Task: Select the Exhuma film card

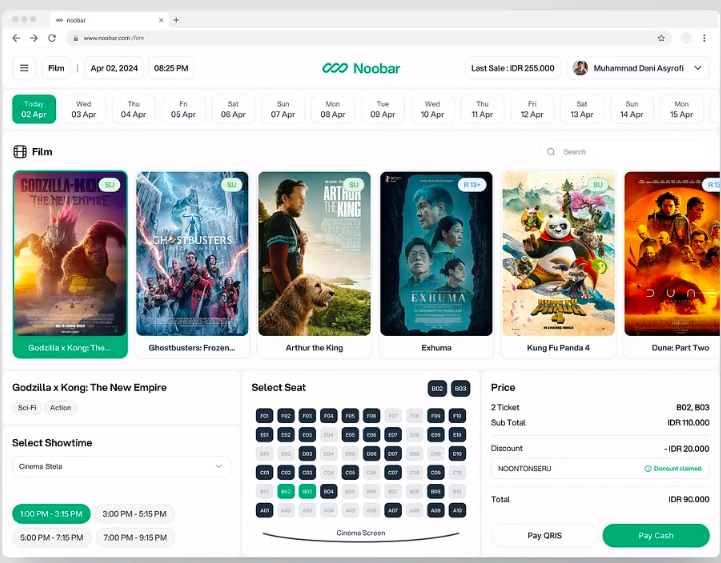Action: pos(436,264)
